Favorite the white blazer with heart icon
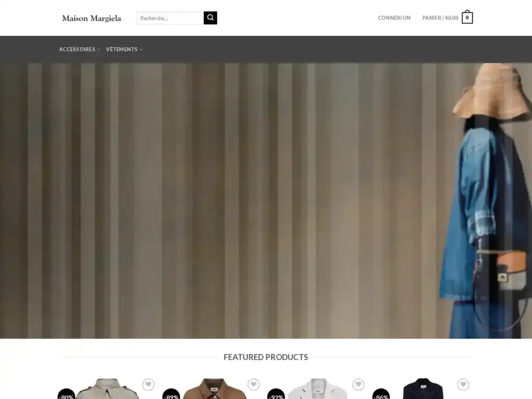 [358, 384]
